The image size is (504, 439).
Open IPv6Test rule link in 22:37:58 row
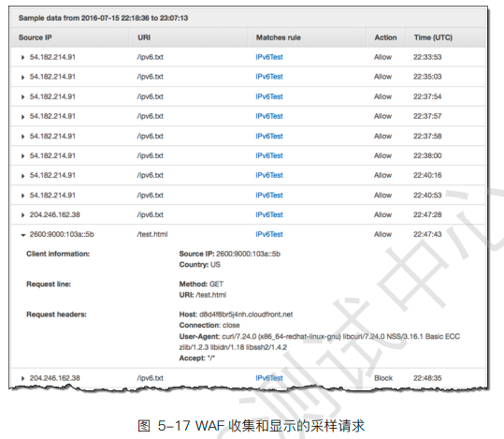tap(269, 136)
